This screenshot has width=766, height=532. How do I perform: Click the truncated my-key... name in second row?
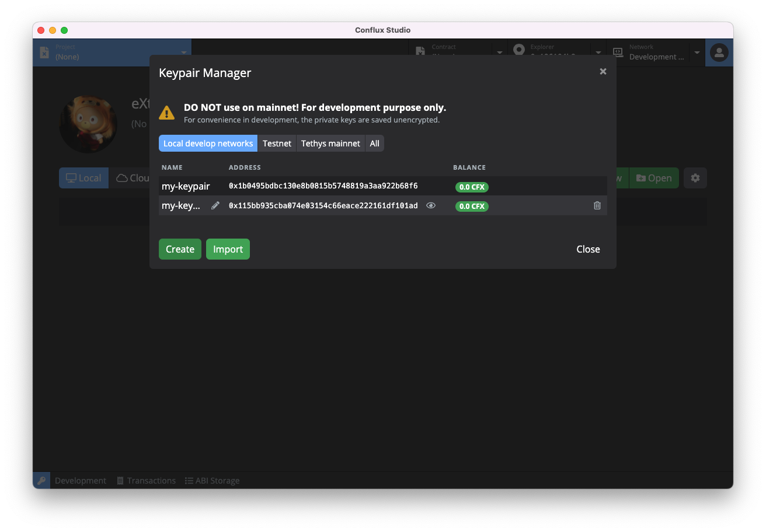[x=181, y=205]
